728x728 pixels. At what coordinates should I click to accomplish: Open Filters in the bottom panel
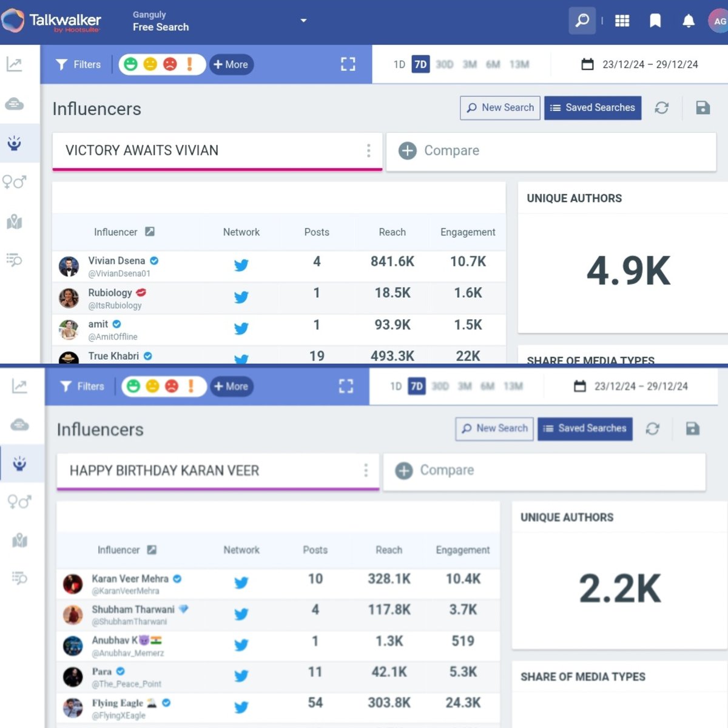(x=83, y=386)
